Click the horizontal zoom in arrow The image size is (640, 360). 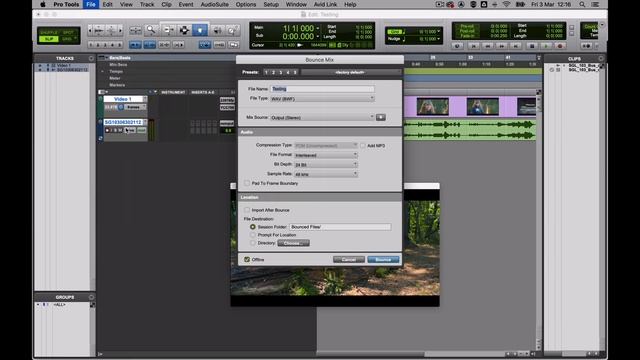click(120, 30)
